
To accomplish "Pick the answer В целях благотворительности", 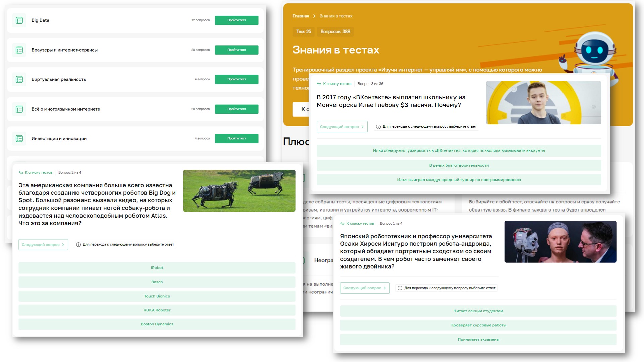I will coord(459,165).
